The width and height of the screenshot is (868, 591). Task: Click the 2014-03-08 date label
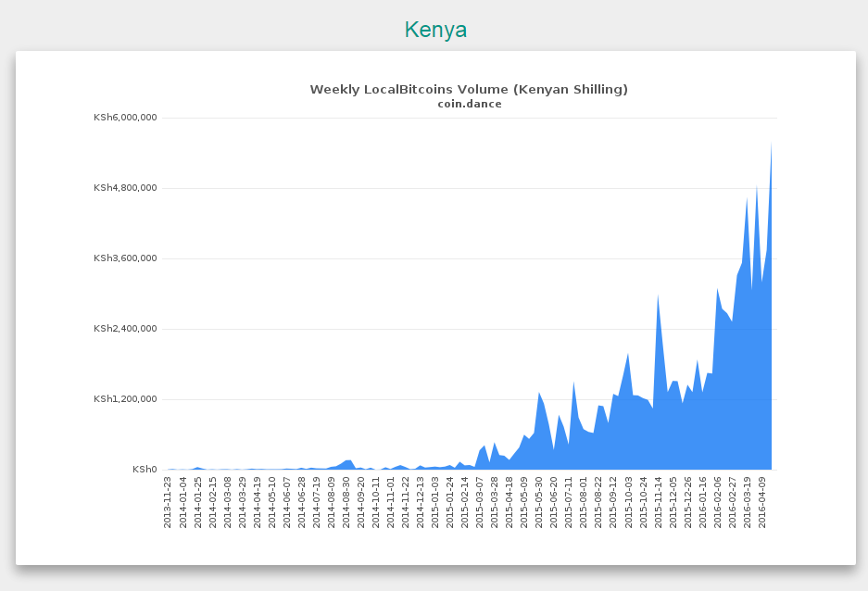click(227, 502)
